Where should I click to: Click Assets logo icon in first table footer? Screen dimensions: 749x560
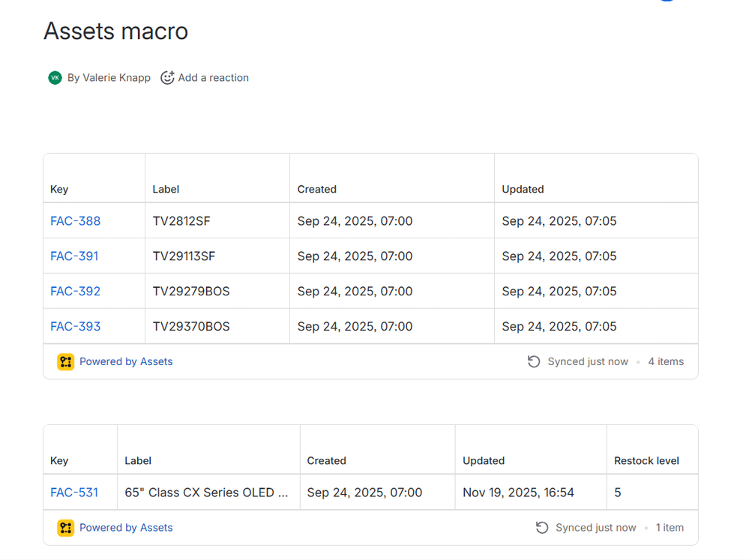[66, 362]
